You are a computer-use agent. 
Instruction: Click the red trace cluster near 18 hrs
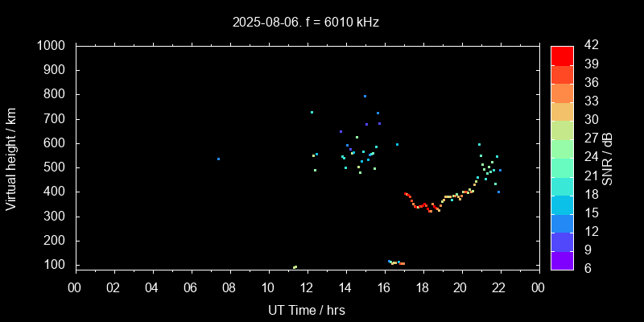click(x=424, y=205)
